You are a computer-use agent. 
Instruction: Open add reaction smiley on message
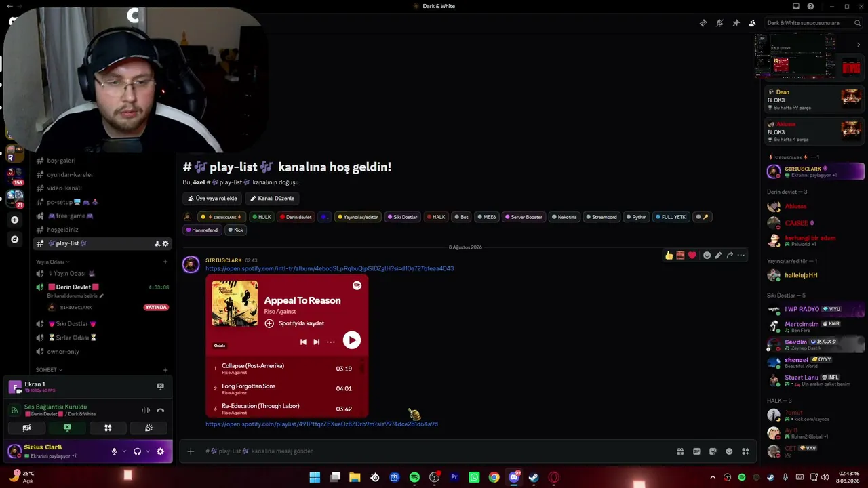click(x=707, y=256)
